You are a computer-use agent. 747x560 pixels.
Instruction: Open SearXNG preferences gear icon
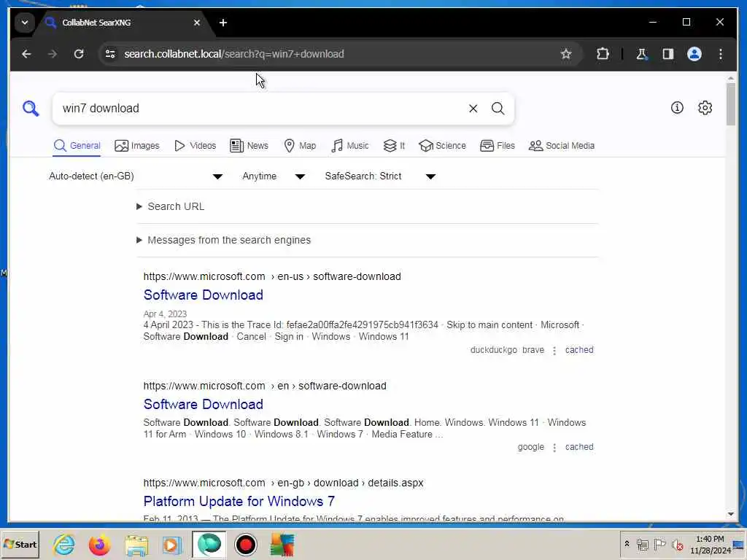click(705, 108)
